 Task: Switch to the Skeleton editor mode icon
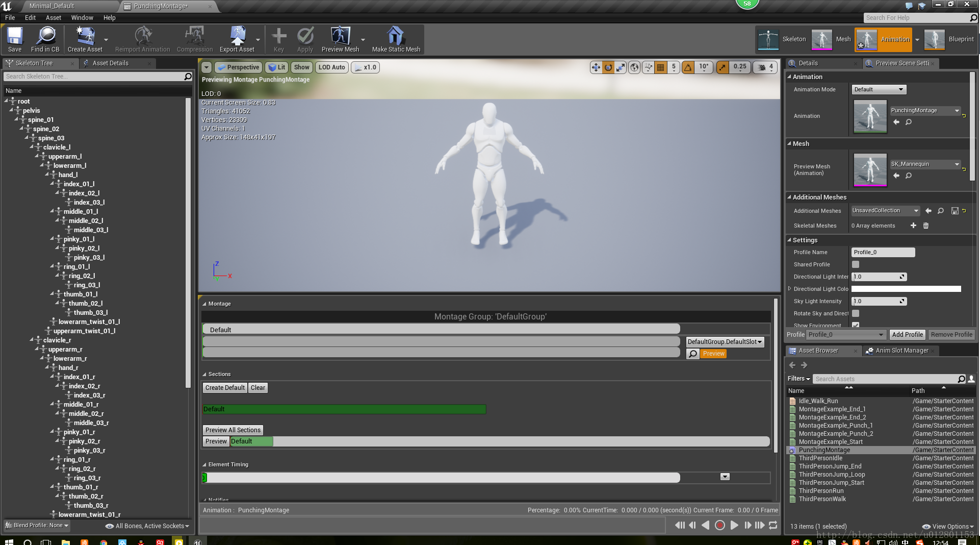pyautogui.click(x=770, y=39)
